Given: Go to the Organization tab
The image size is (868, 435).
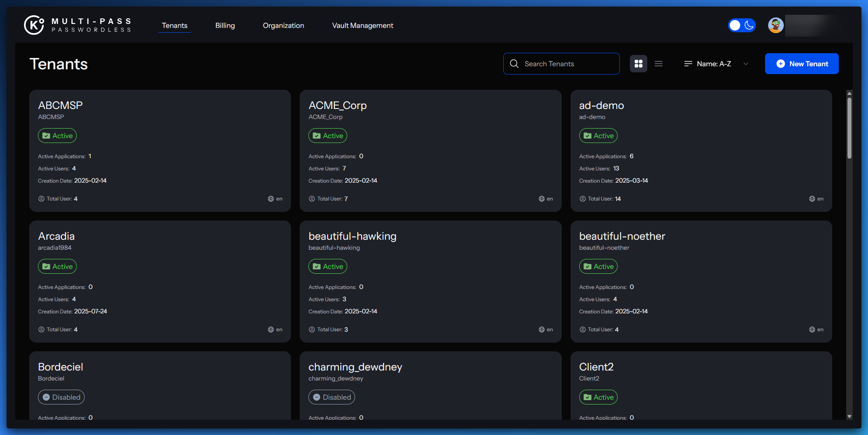Looking at the screenshot, I should click(284, 25).
